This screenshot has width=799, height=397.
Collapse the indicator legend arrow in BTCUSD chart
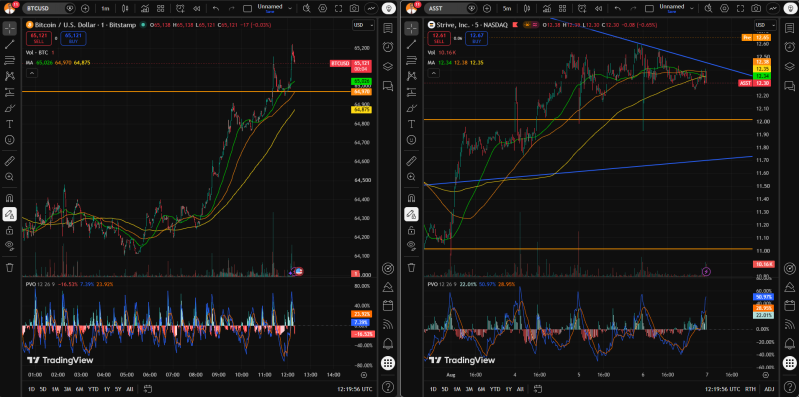click(32, 73)
